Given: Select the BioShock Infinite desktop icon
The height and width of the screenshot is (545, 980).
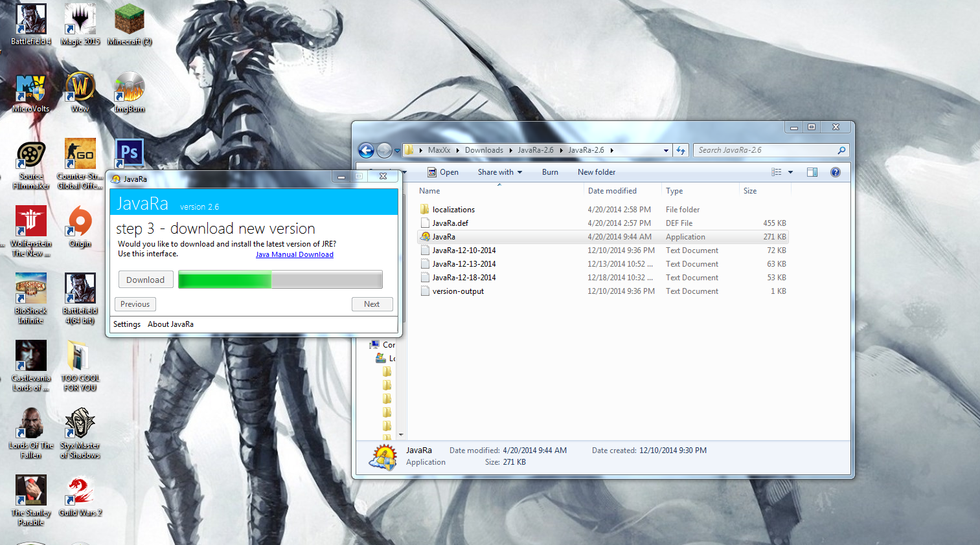Looking at the screenshot, I should coord(31,299).
